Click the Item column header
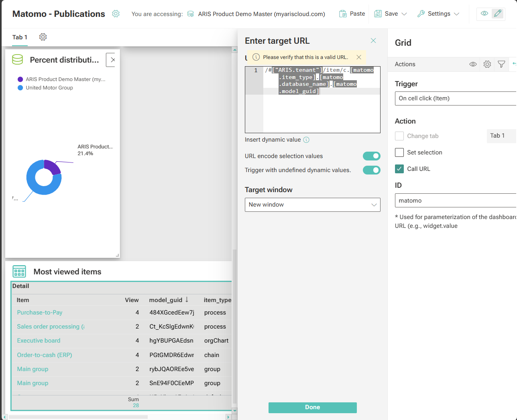This screenshot has width=517, height=420. [x=23, y=300]
